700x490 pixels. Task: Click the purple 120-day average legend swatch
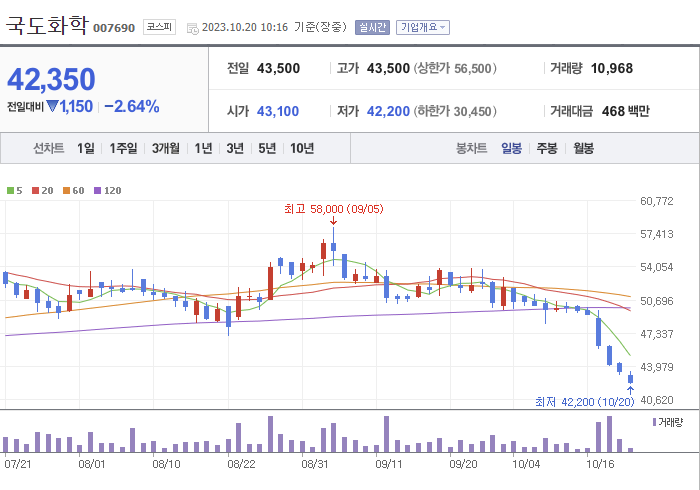pos(97,191)
